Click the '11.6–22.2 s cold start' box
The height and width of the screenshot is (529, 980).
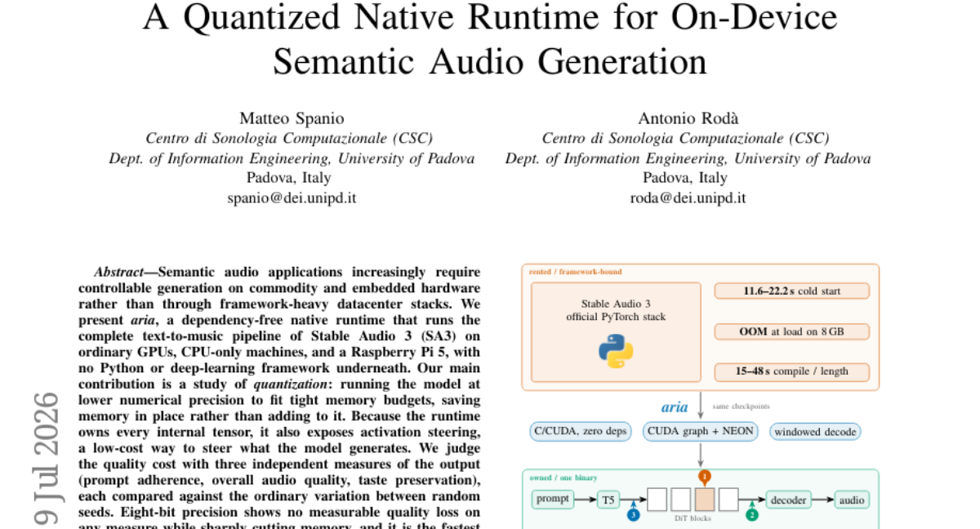tap(791, 291)
